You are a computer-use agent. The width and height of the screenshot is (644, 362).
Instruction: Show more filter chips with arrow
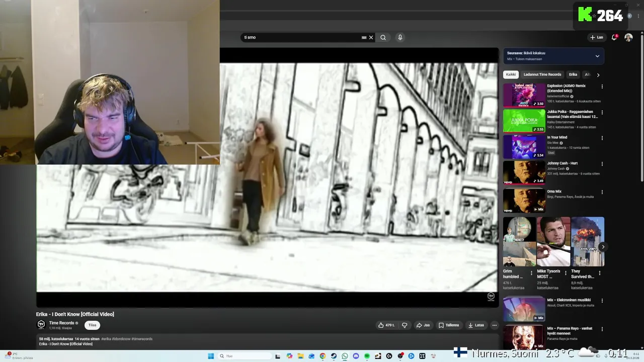[x=598, y=75]
